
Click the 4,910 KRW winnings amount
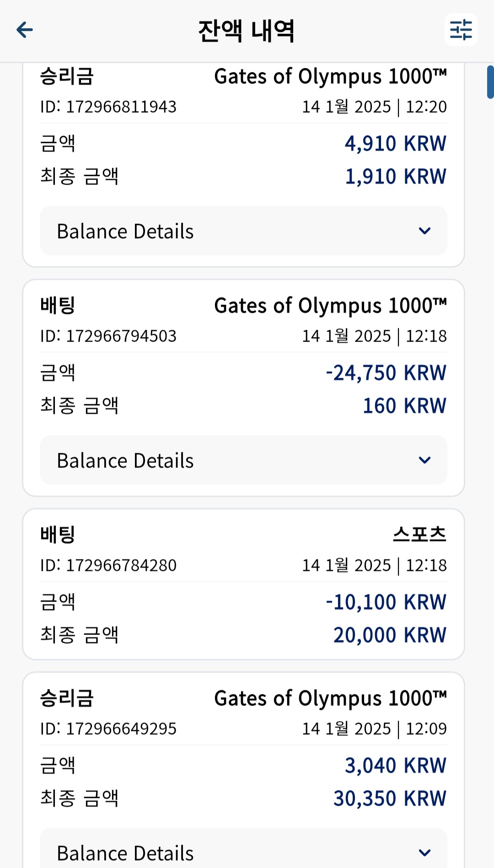[396, 143]
